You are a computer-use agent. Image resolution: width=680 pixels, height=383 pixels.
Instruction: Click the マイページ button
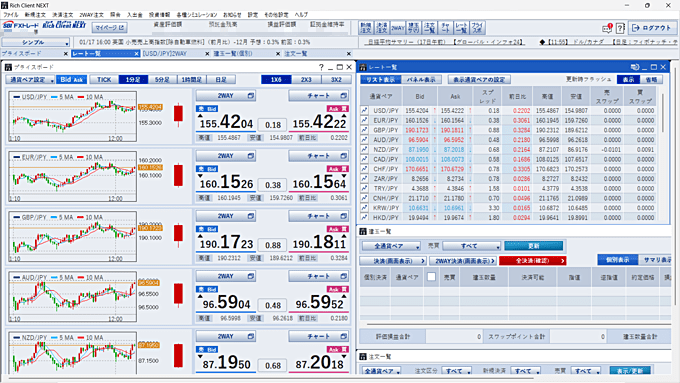click(109, 27)
